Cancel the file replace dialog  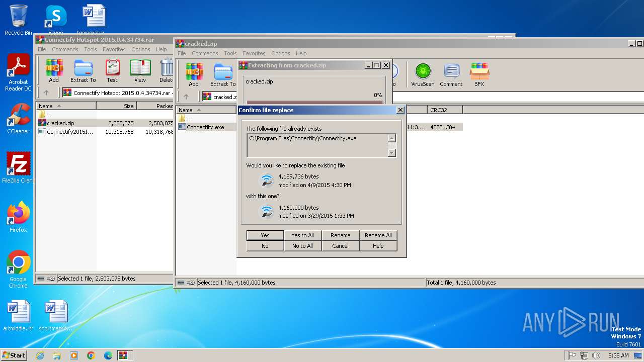pos(340,246)
